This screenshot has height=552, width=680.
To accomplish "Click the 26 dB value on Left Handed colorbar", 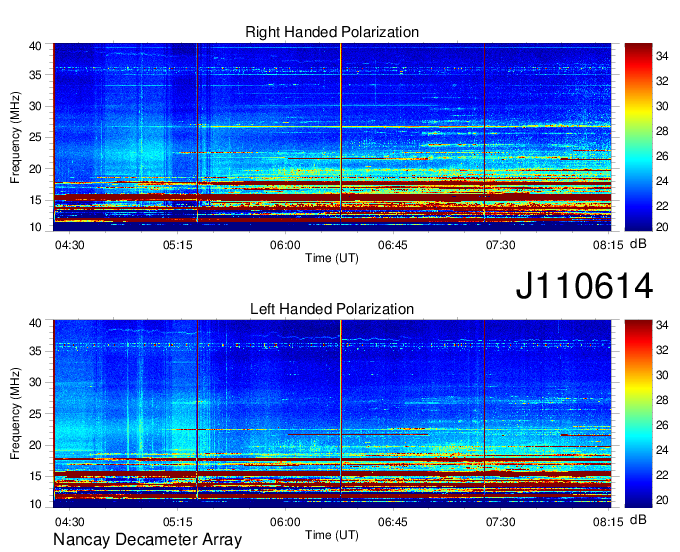I will [662, 425].
